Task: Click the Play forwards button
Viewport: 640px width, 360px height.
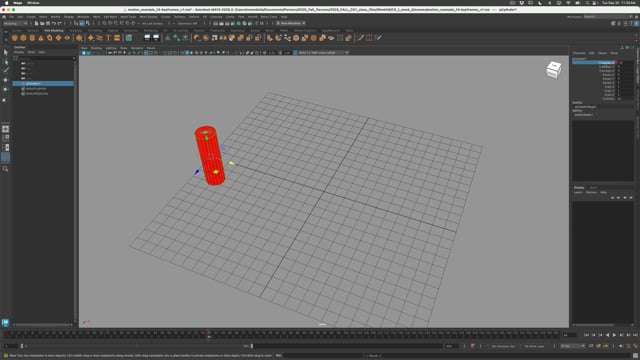Action: (x=614, y=335)
